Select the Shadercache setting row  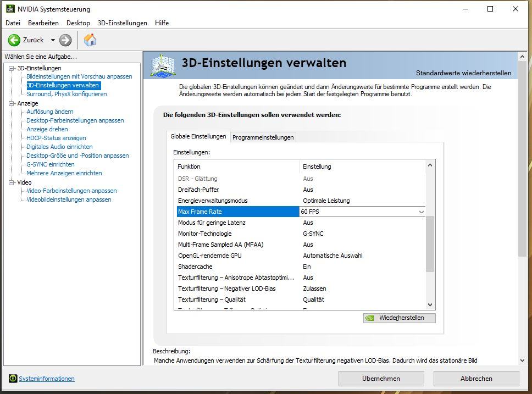(301, 267)
